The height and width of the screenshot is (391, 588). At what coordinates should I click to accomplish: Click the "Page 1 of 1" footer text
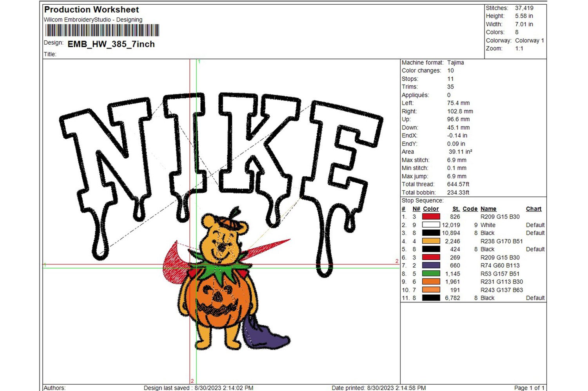(529, 388)
